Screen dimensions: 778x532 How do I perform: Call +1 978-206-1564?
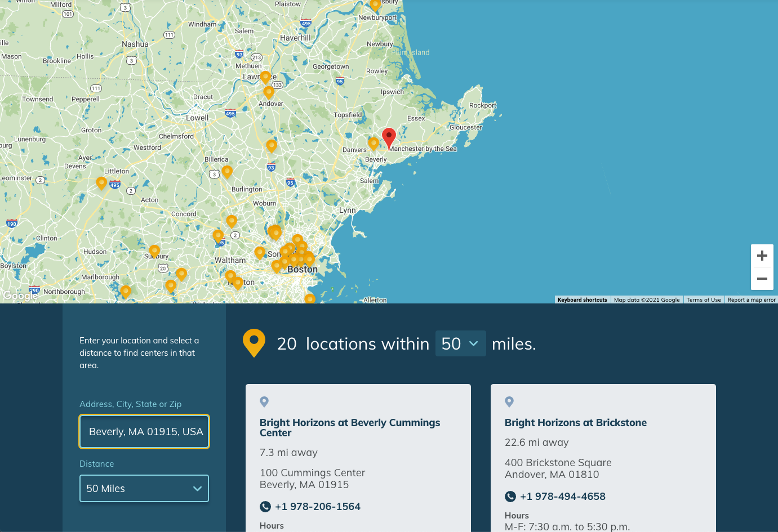pos(318,507)
